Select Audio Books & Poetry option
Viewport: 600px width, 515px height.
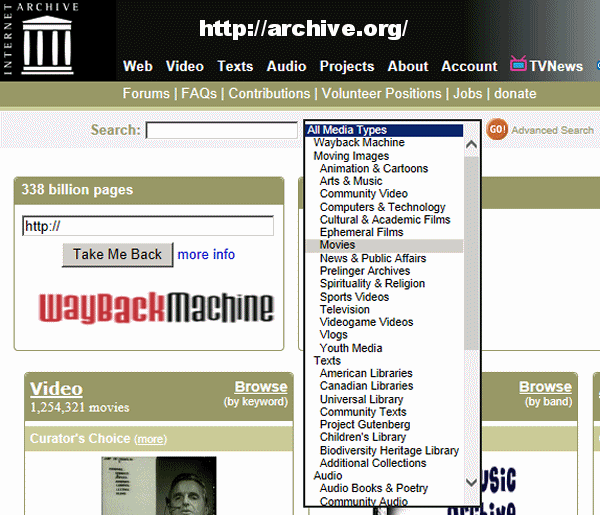point(385,489)
